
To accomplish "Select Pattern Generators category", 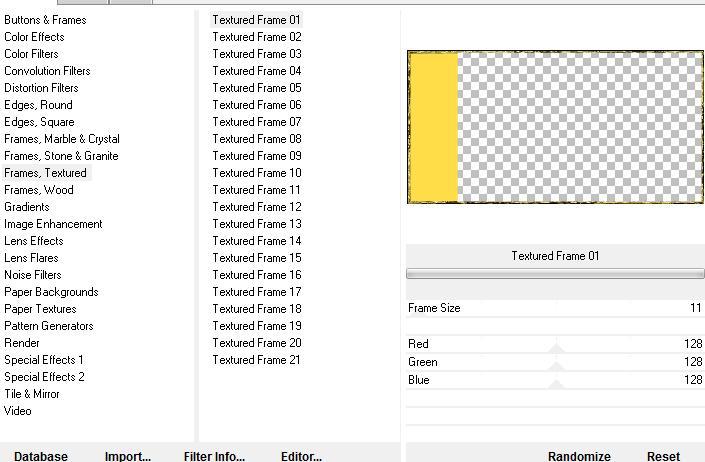I will (x=49, y=326).
